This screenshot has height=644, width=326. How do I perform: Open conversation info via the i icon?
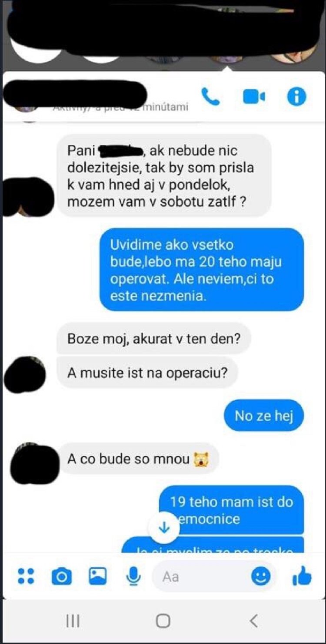pos(297,97)
